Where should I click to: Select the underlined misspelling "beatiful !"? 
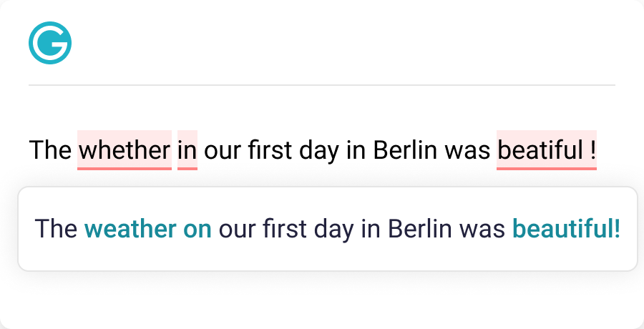tap(547, 150)
